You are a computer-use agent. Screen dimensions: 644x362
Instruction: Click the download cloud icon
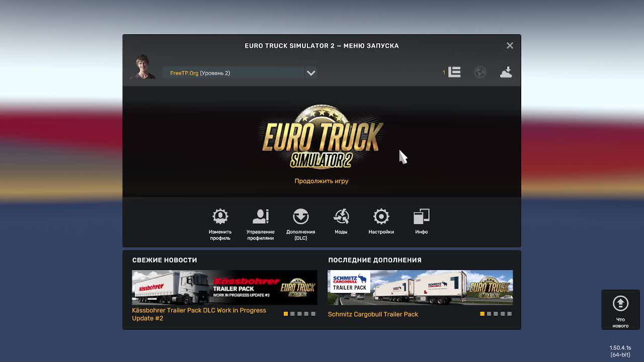click(x=506, y=72)
